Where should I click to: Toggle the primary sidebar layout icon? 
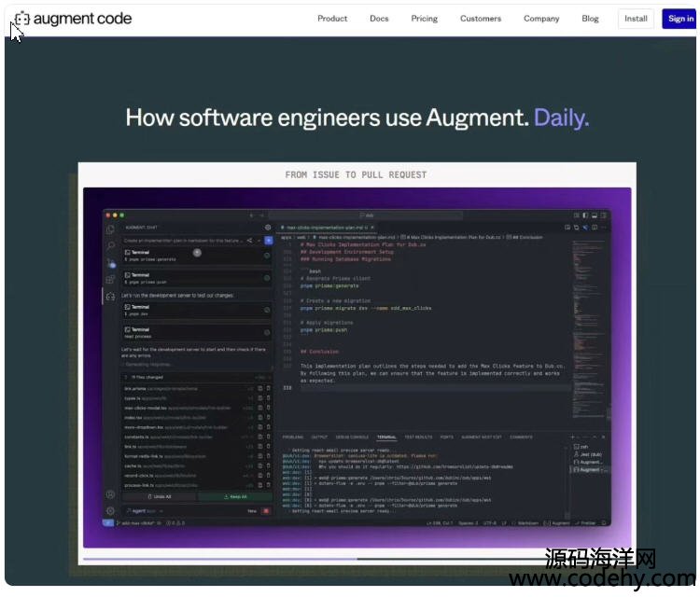(585, 215)
